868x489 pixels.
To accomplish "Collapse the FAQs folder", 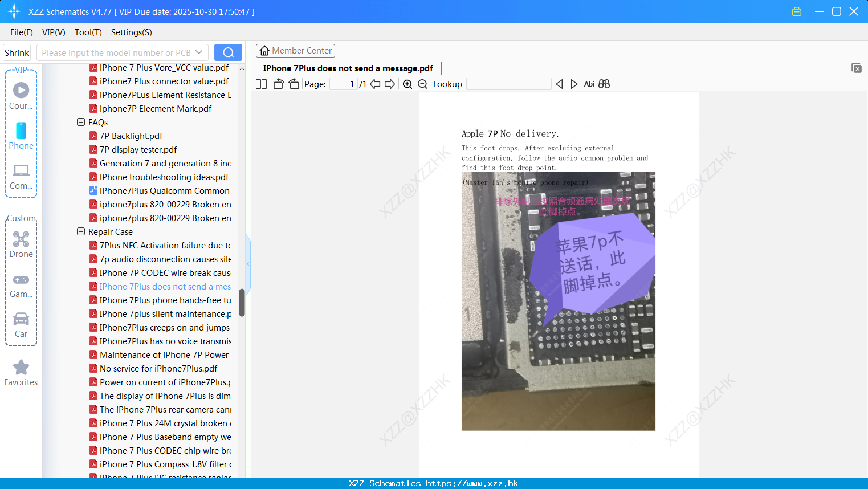I will (x=81, y=122).
